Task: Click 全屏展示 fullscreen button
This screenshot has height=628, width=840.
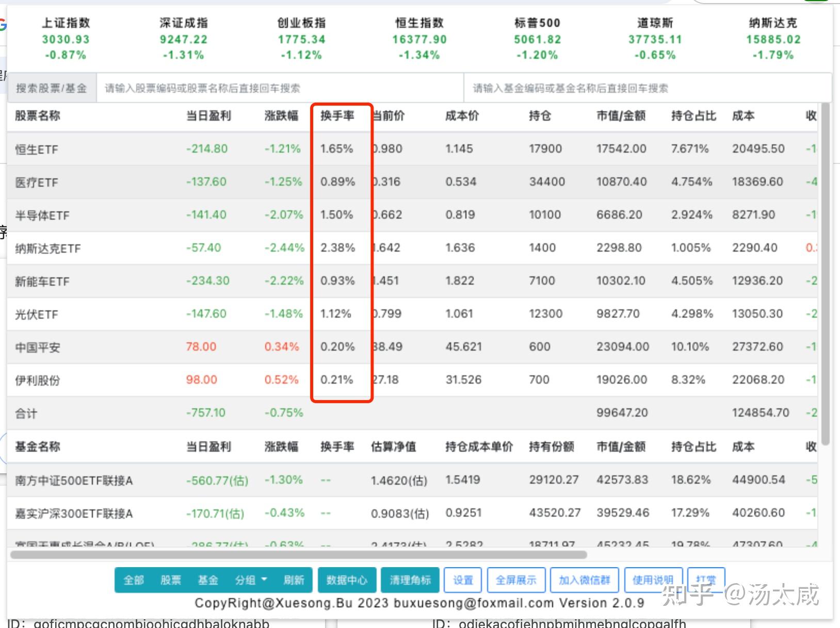Action: pos(516,580)
